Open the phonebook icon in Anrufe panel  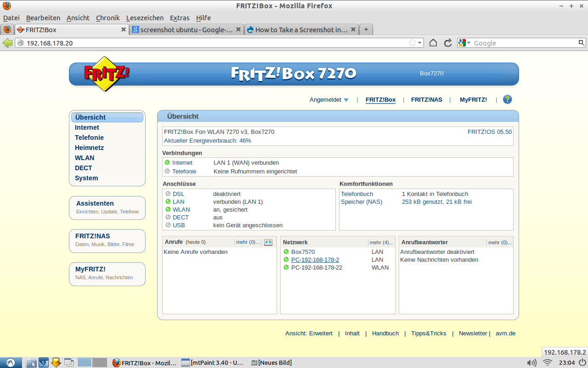point(268,242)
